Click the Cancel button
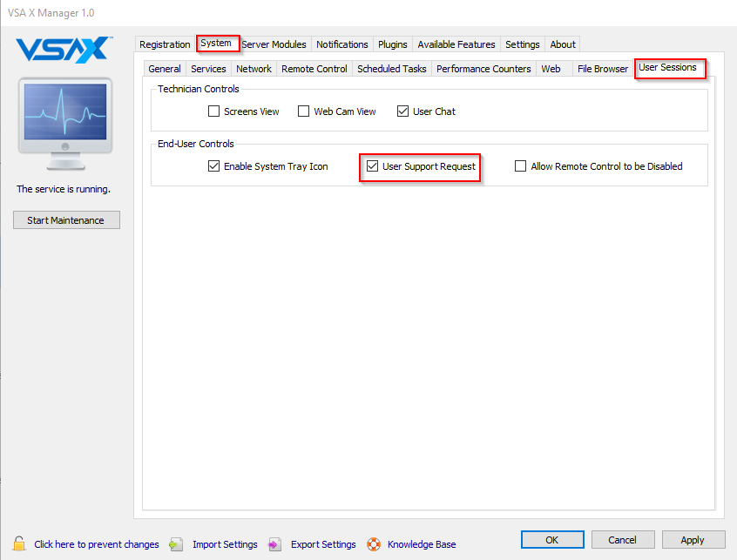 coord(622,540)
